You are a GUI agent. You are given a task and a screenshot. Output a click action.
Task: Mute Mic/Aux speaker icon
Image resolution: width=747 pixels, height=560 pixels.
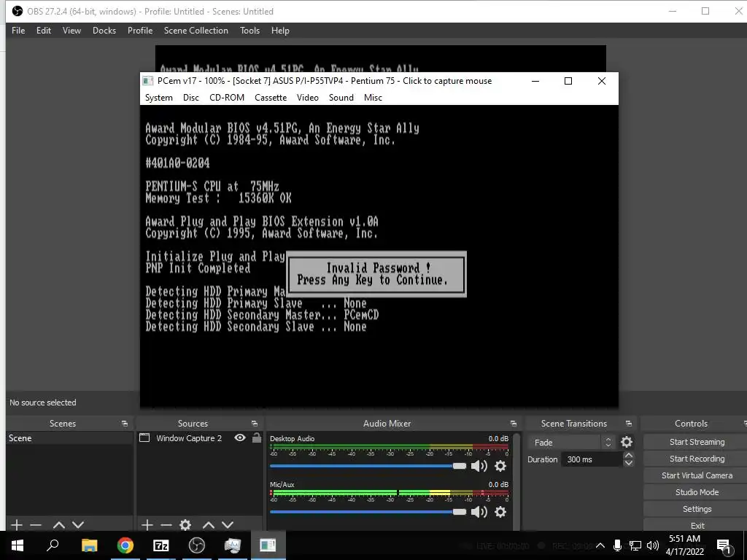click(479, 512)
